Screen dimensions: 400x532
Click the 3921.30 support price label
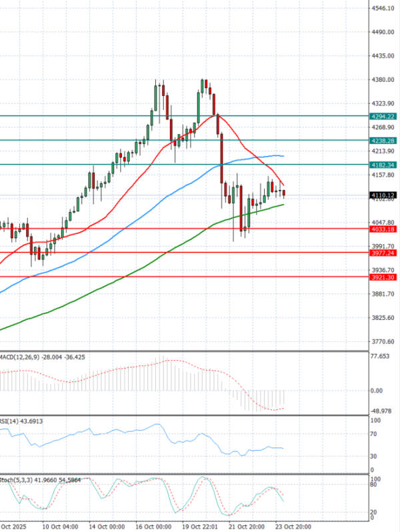tap(383, 277)
